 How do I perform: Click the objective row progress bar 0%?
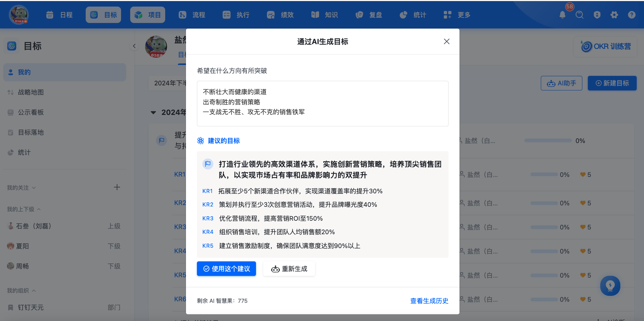point(548,141)
